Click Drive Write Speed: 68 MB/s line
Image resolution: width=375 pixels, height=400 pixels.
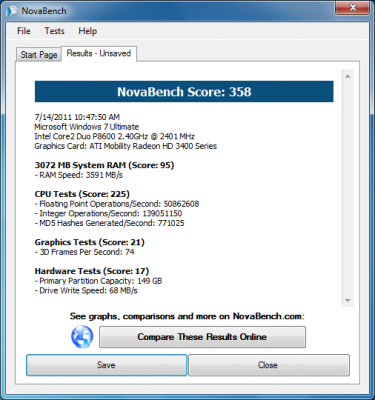coord(86,291)
